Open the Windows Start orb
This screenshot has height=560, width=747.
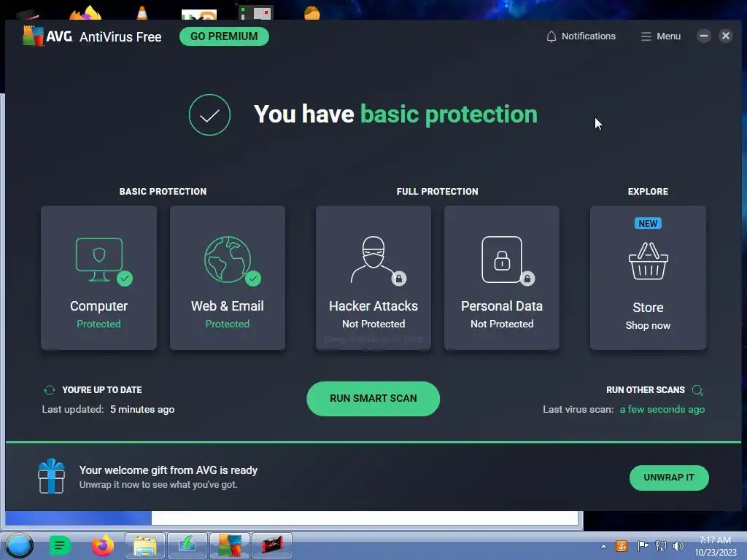pos(20,545)
